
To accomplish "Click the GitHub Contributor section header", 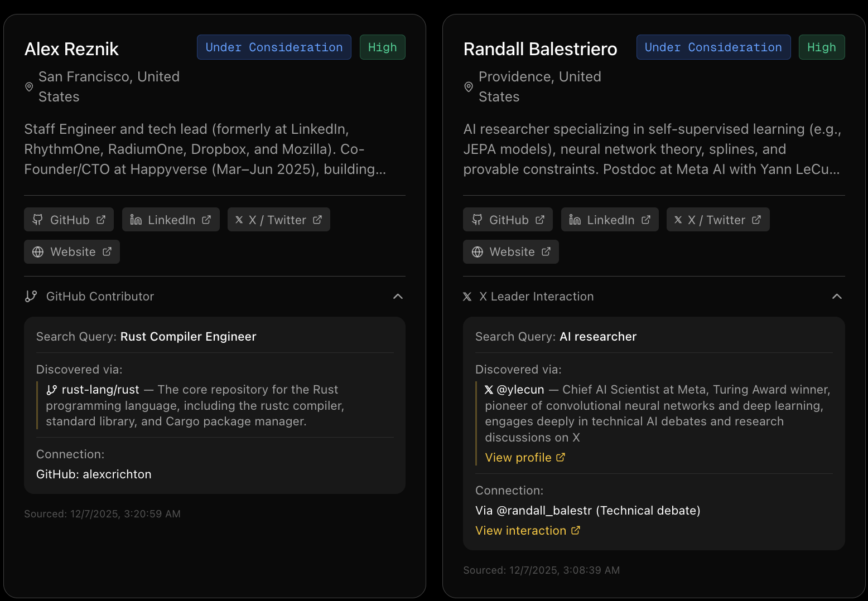I will pos(100,297).
